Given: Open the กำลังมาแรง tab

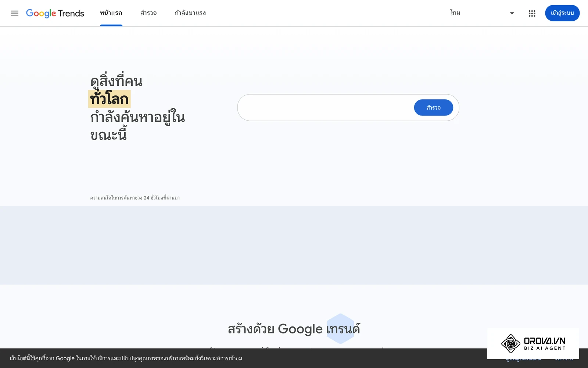Looking at the screenshot, I should click(x=190, y=13).
